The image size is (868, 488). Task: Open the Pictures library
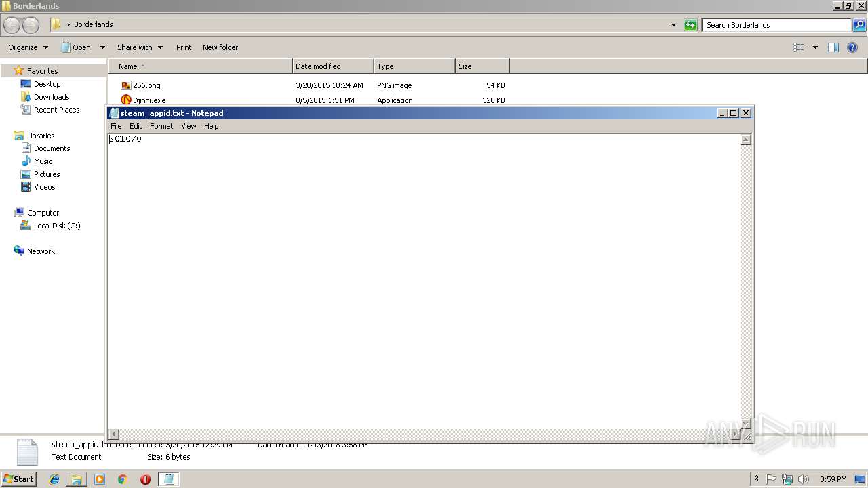coord(47,174)
